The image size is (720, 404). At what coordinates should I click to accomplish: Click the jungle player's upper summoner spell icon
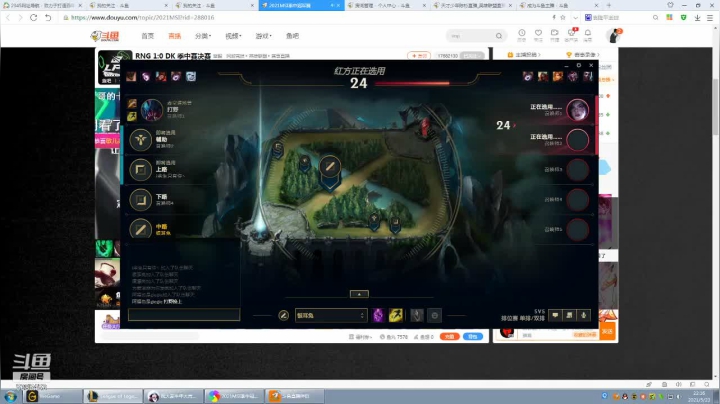(132, 103)
